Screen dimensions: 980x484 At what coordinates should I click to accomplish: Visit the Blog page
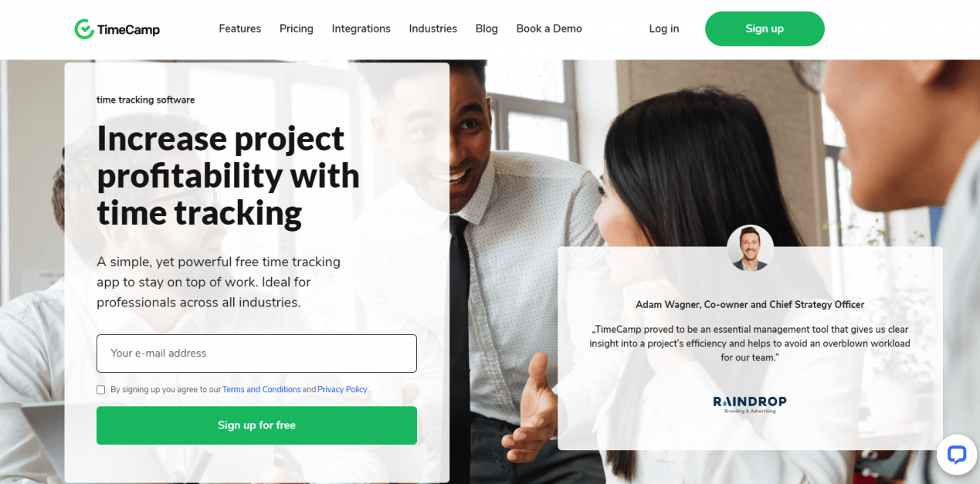point(487,29)
